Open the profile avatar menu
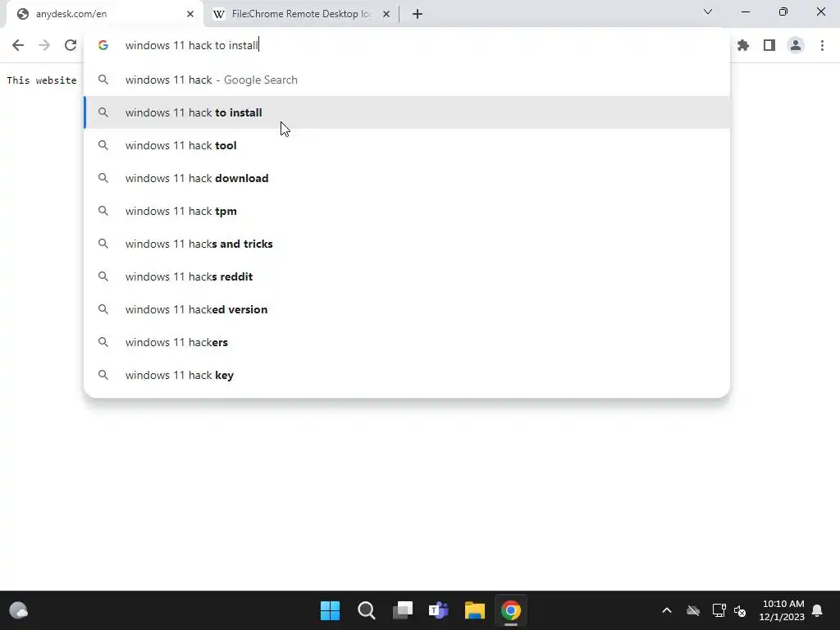Screen dimensions: 840x630 click(796, 46)
